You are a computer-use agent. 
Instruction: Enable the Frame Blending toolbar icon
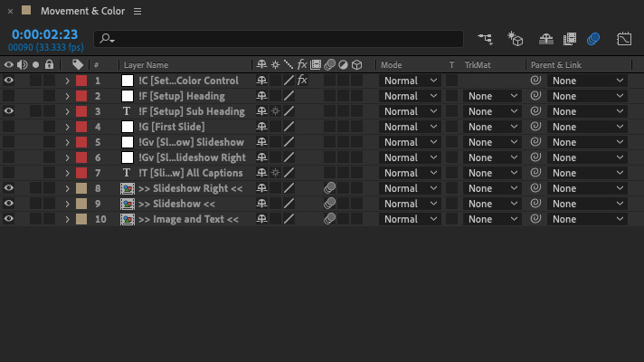click(570, 39)
